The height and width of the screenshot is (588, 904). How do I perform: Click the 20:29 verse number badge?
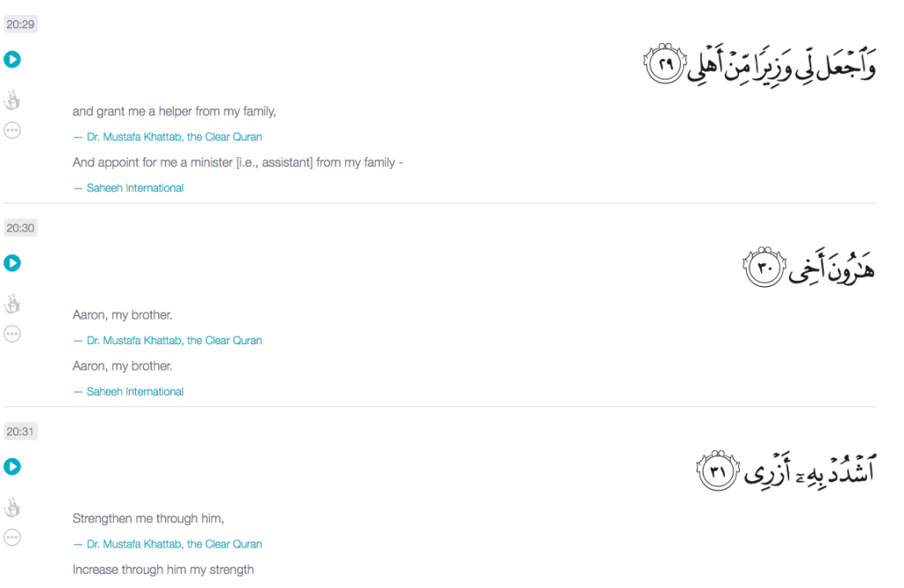[x=20, y=24]
